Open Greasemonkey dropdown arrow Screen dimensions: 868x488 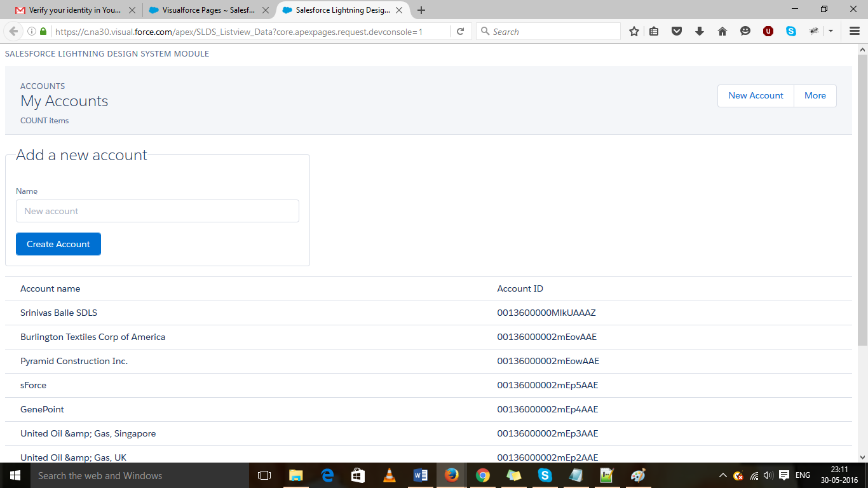831,31
